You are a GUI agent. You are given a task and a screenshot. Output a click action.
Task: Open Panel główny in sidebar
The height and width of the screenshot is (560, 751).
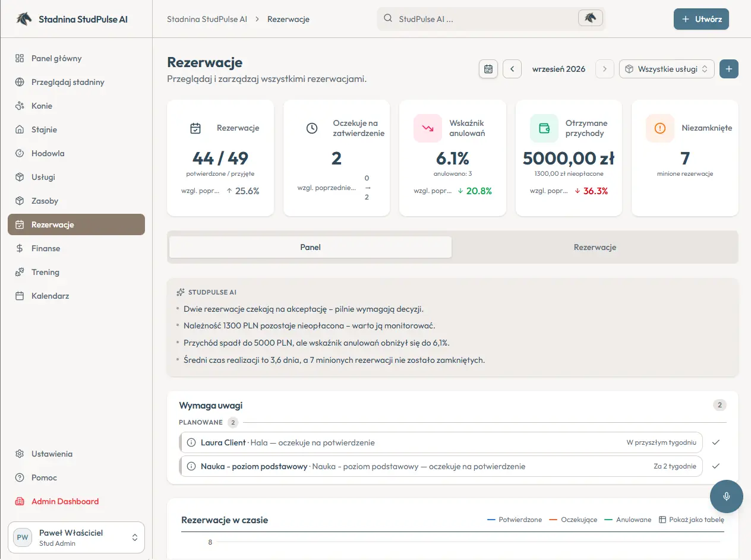76,58
